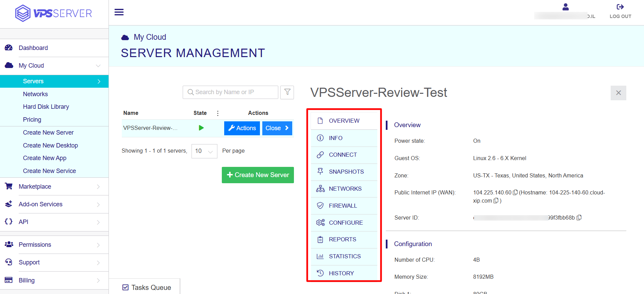This screenshot has height=294, width=644.
Task: Open Networks in the sidebar
Action: tap(35, 94)
